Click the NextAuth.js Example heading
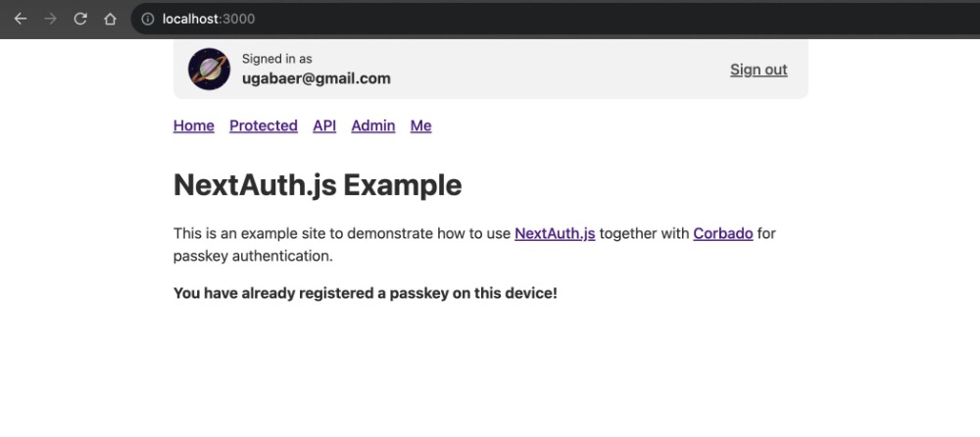This screenshot has height=437, width=980. pos(318,185)
